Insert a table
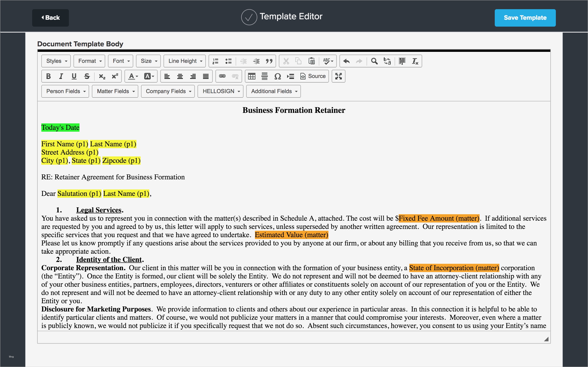The width and height of the screenshot is (588, 367). pyautogui.click(x=252, y=76)
